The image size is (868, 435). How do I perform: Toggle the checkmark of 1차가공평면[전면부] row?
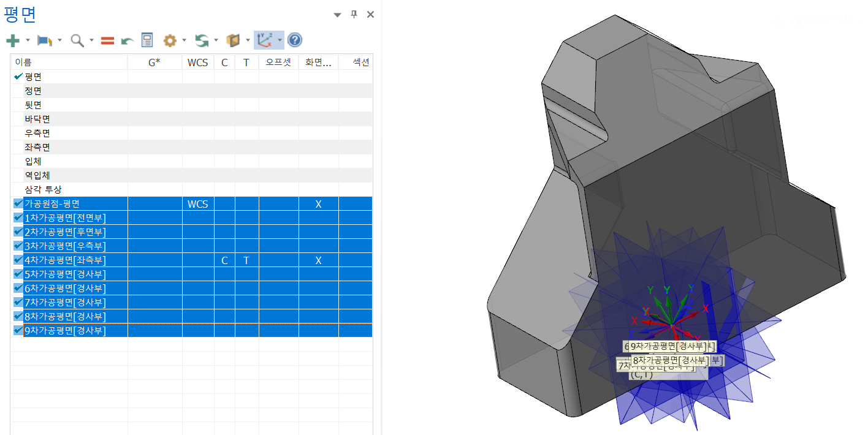coord(18,218)
